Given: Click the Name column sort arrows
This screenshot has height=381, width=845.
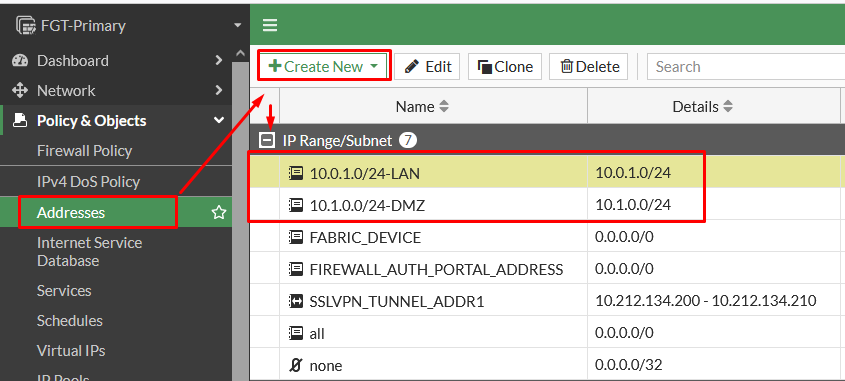Looking at the screenshot, I should (444, 107).
